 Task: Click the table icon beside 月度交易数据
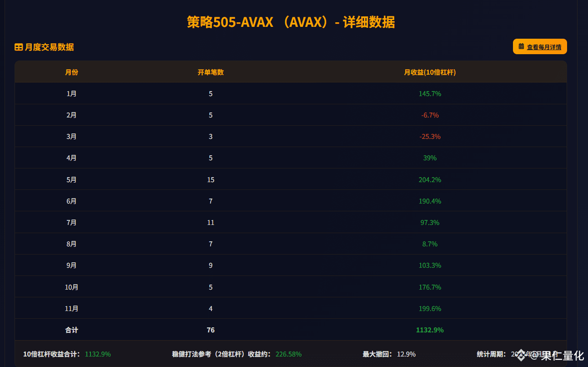pos(19,47)
